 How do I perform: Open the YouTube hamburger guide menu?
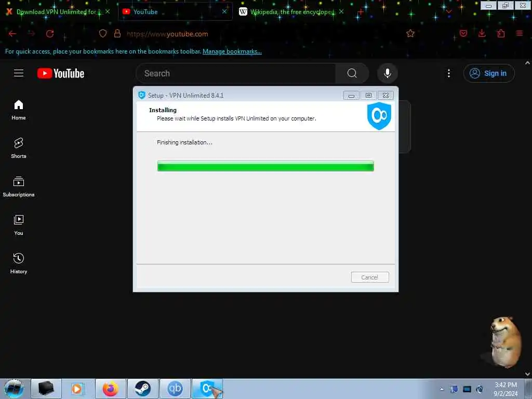coord(19,73)
